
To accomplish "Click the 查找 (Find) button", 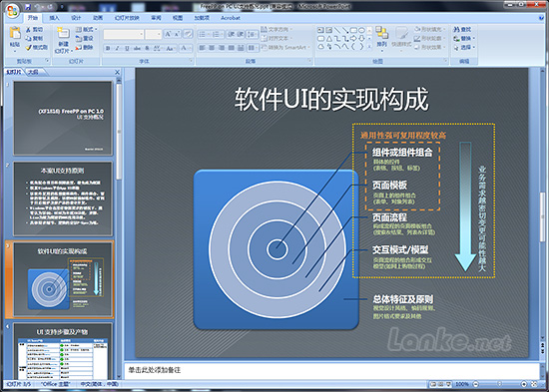I will click(462, 29).
